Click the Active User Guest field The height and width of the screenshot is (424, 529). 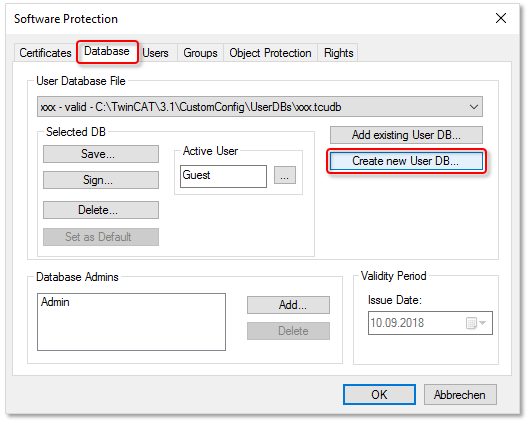223,176
